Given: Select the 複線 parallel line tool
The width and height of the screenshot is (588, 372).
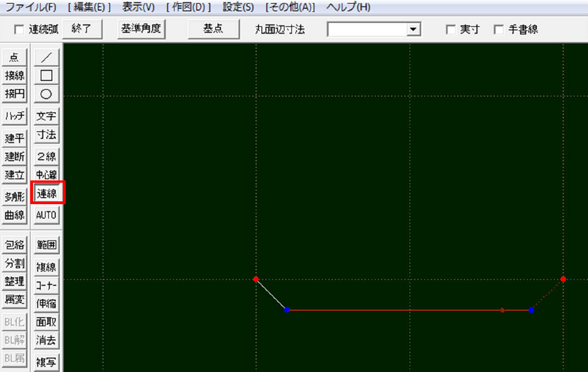Looking at the screenshot, I should coord(47,267).
